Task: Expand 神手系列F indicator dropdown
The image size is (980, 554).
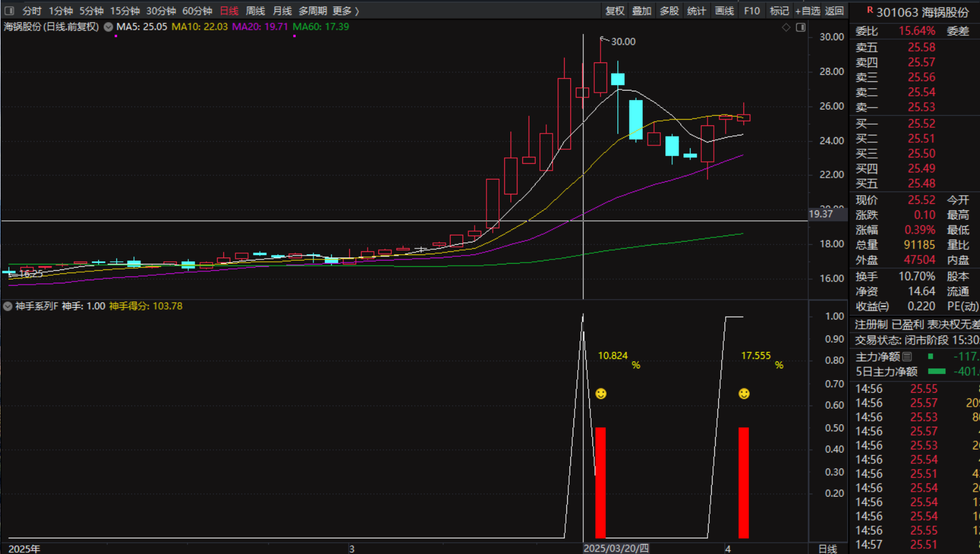Action: point(8,306)
